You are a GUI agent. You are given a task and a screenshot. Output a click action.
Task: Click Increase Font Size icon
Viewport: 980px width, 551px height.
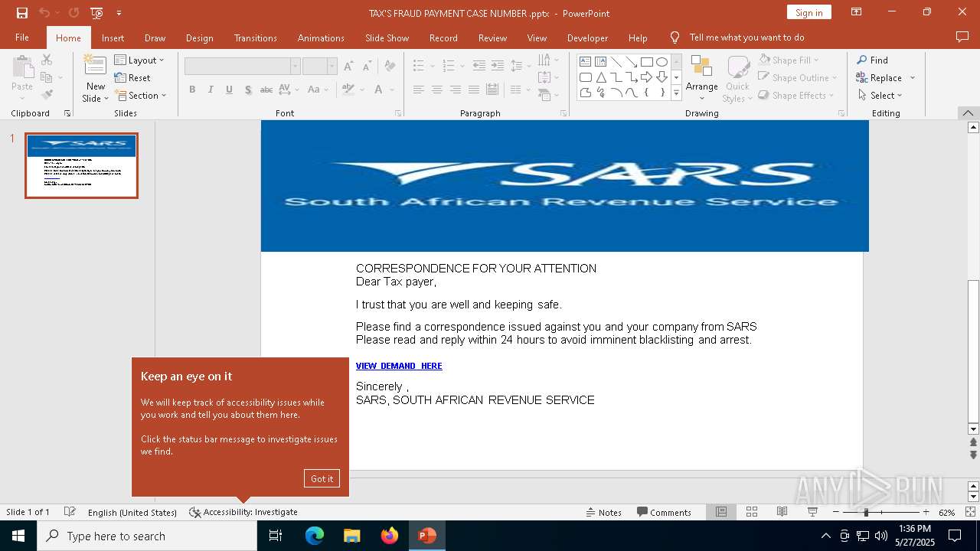[x=349, y=66]
